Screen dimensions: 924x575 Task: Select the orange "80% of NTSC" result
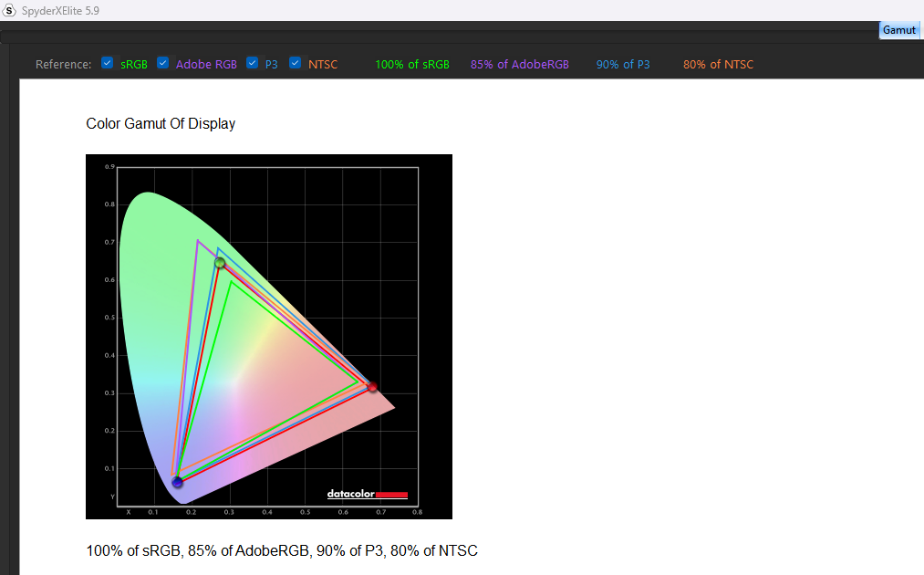[x=718, y=65]
